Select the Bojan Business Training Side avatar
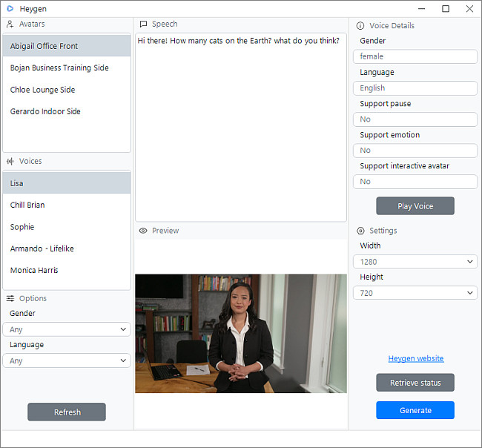482x448 pixels. pos(67,67)
